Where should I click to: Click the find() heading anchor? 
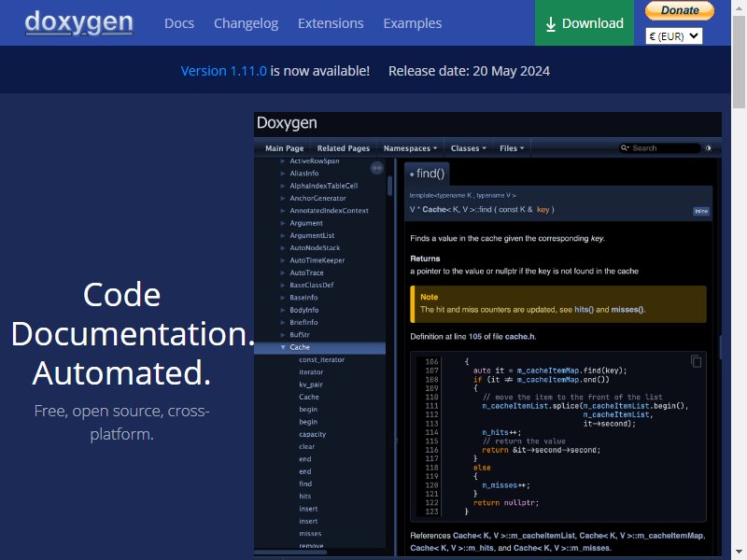click(x=412, y=175)
